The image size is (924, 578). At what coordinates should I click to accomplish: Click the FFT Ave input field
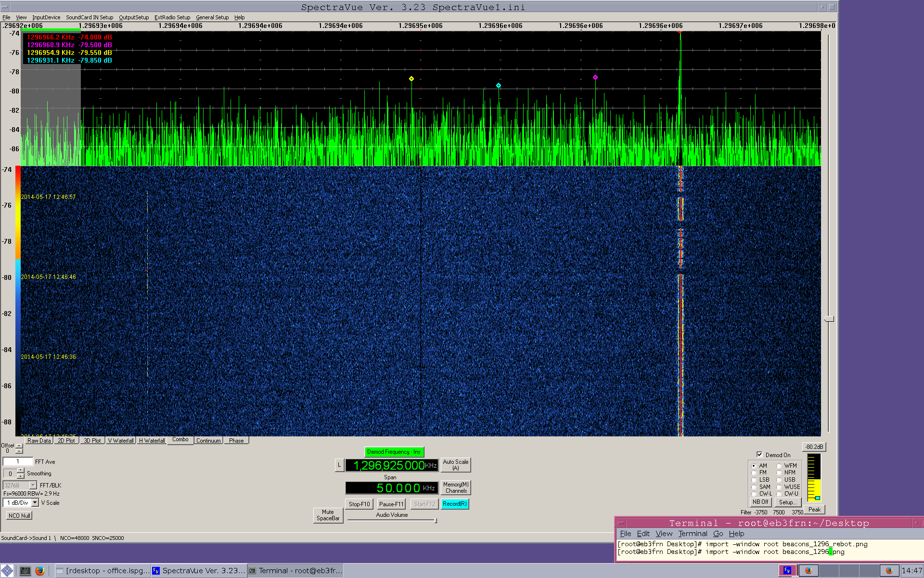(x=18, y=461)
